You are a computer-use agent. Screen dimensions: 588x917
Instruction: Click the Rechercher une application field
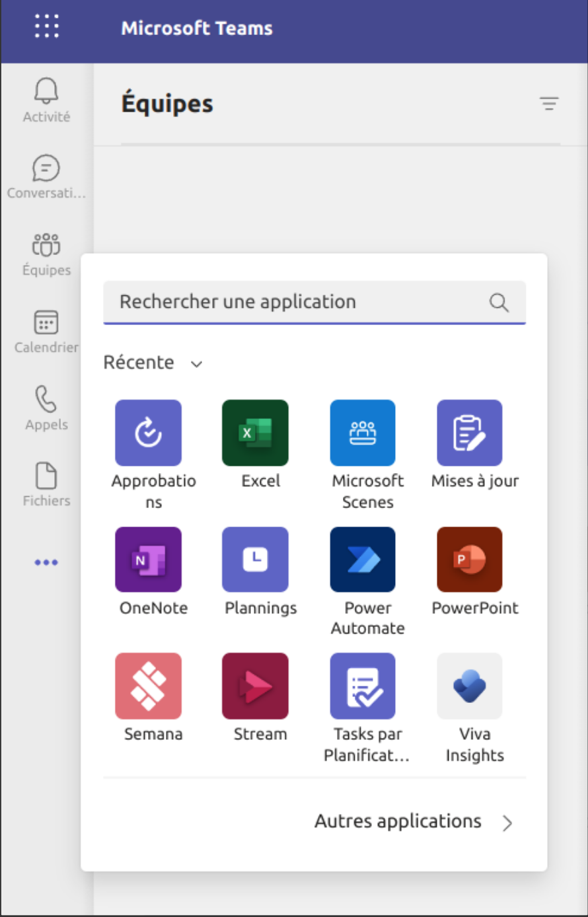297,302
